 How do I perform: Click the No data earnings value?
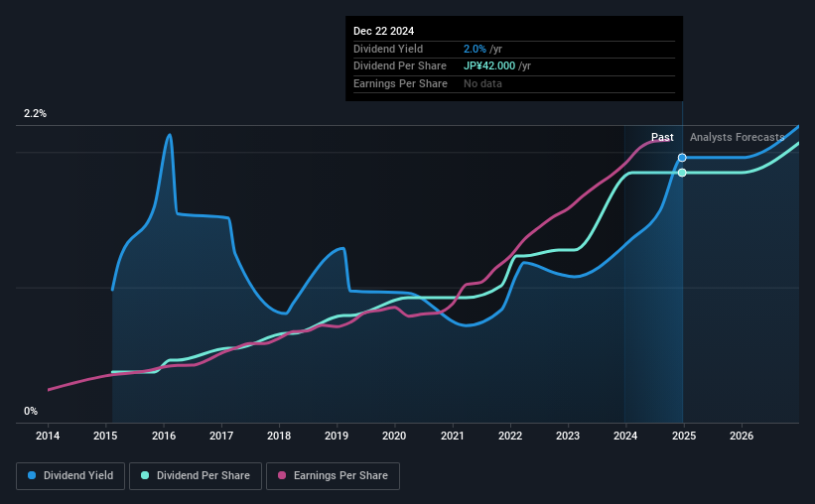point(482,83)
